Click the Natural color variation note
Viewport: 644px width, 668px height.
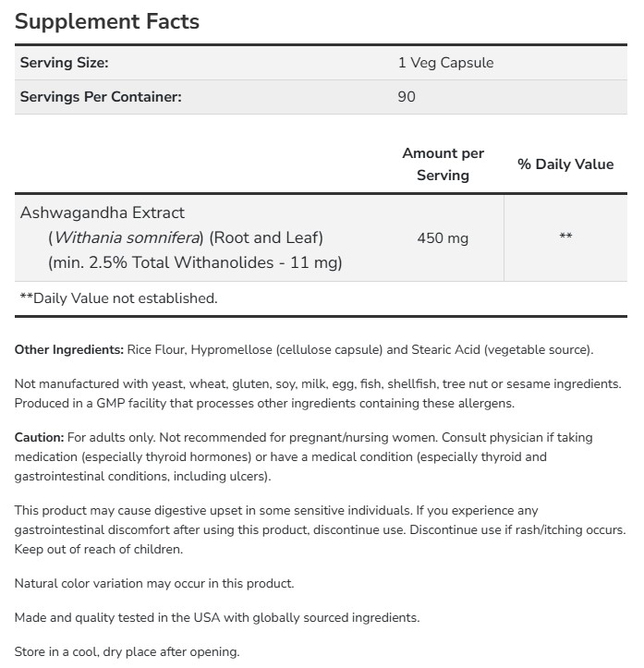[154, 583]
